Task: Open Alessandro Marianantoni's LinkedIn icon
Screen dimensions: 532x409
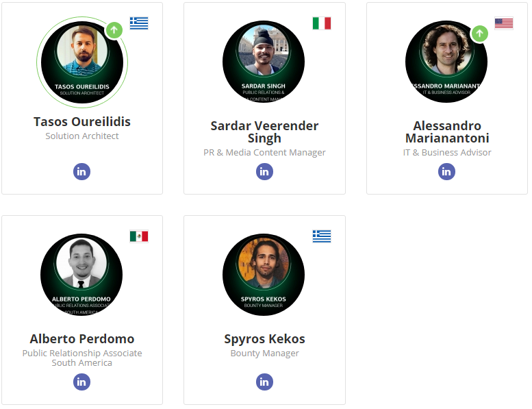Action: (446, 172)
